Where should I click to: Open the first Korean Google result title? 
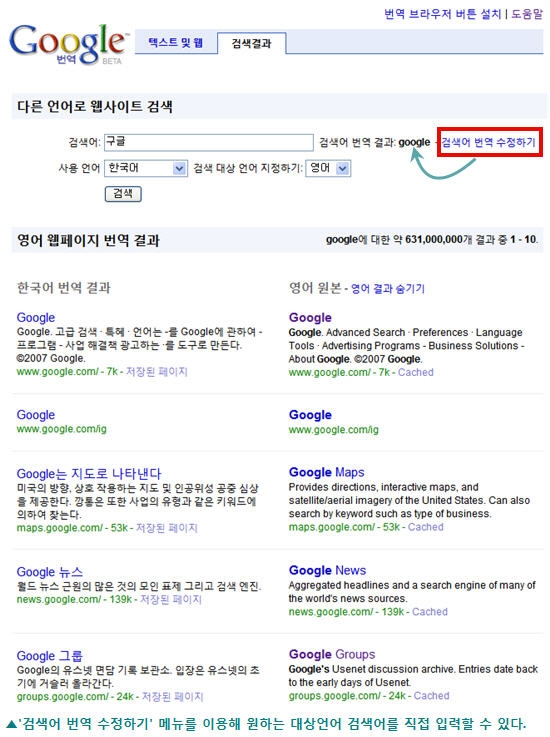[x=36, y=318]
